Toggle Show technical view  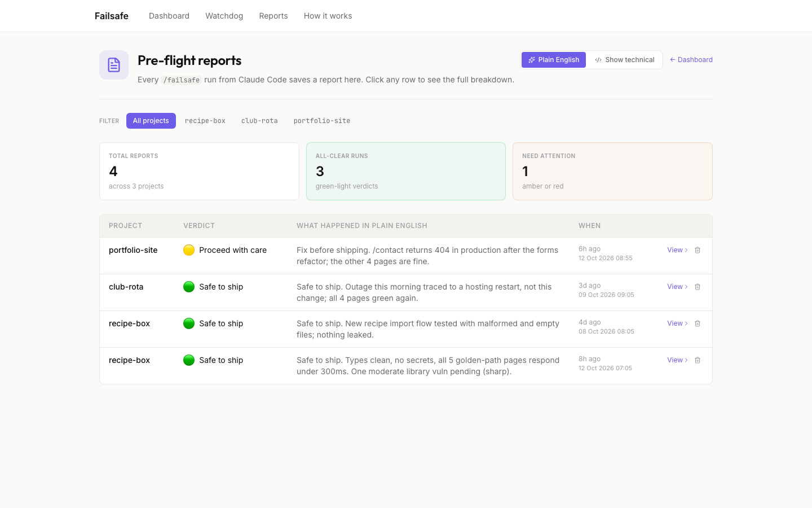click(624, 60)
